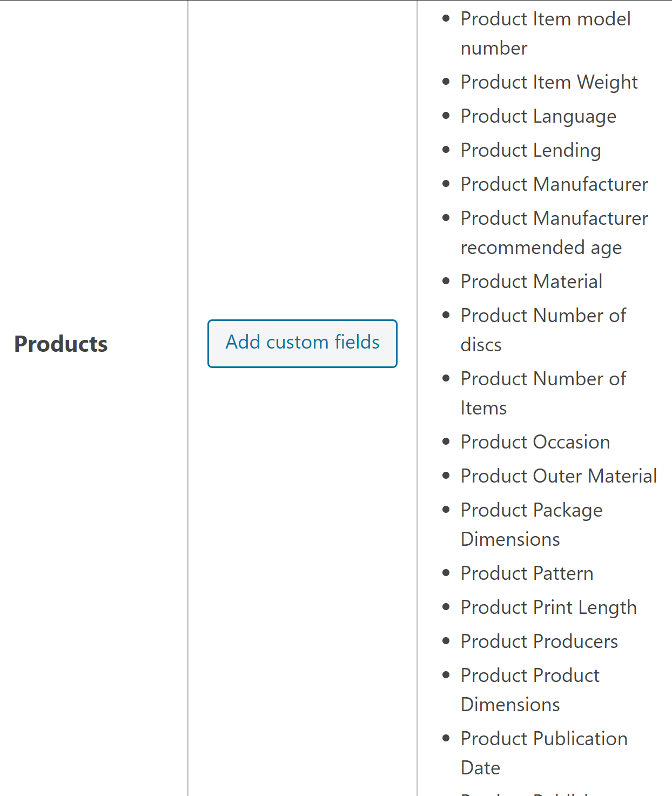Click the Product Item Weight list item
This screenshot has height=796, width=672.
coord(549,82)
